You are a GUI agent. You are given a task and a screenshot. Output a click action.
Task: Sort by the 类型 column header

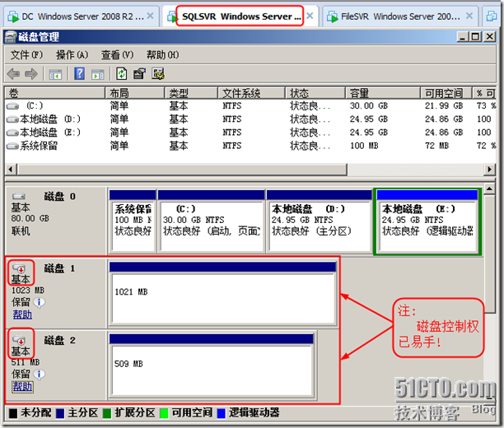[191, 93]
